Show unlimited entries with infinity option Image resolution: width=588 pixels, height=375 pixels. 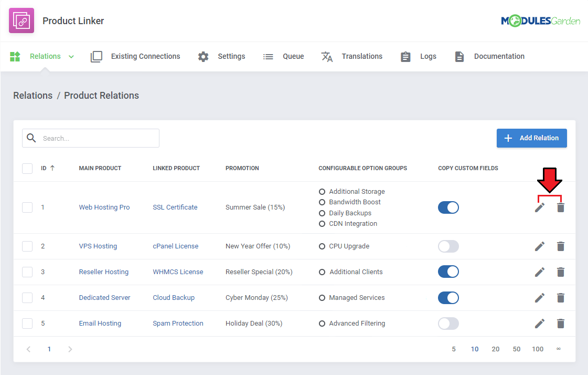tap(559, 349)
